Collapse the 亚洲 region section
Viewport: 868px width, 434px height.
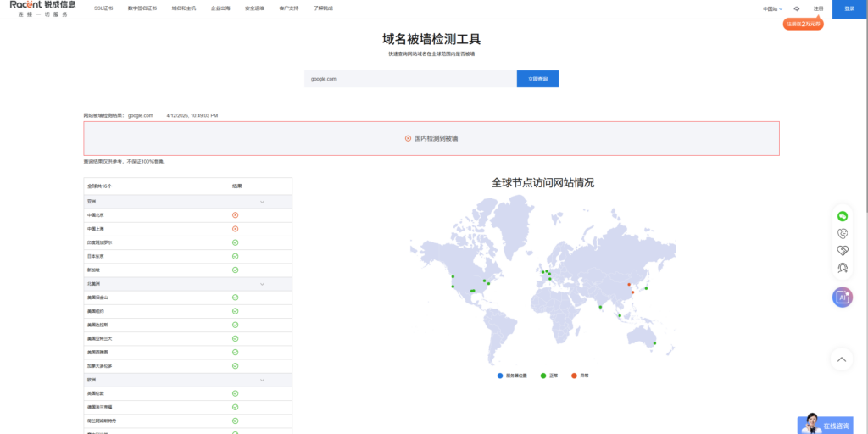(x=262, y=202)
